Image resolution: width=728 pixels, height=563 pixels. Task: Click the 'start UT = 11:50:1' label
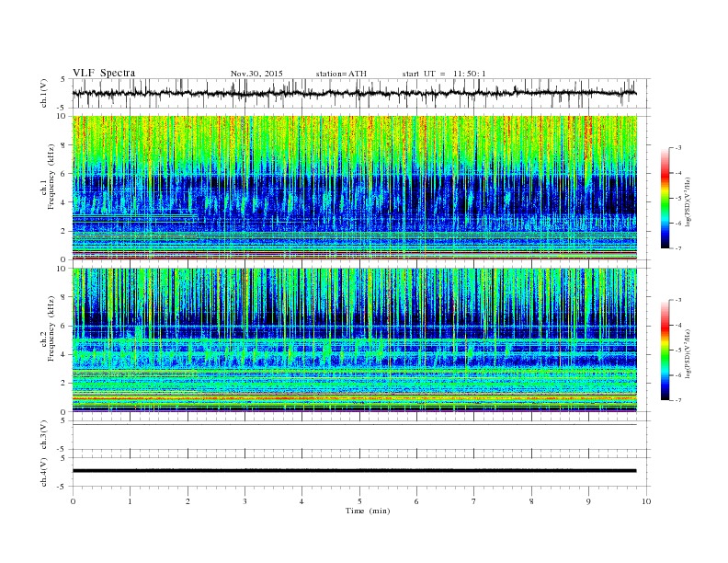click(x=444, y=74)
